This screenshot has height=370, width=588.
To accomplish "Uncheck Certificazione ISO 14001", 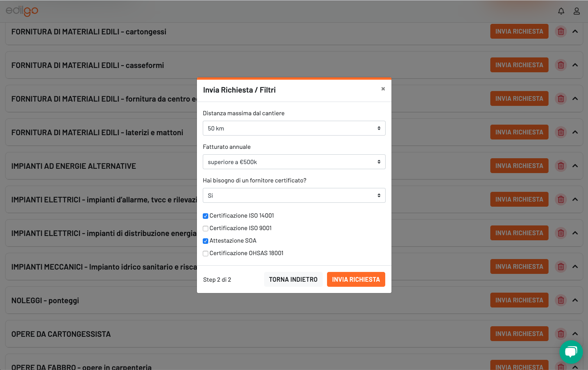I will [x=206, y=216].
